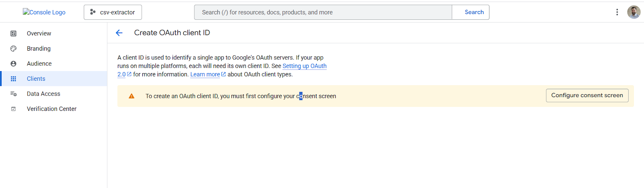Click the Overview dashboard icon in sidebar
644x188 pixels.
(x=13, y=33)
